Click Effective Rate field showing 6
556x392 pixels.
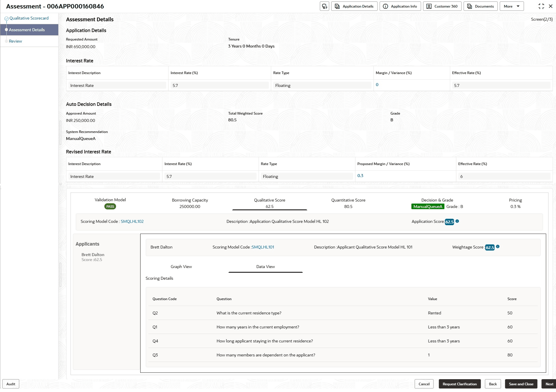[504, 176]
